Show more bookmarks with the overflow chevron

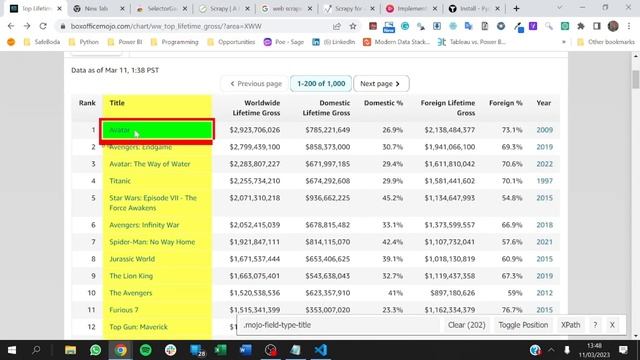click(564, 42)
